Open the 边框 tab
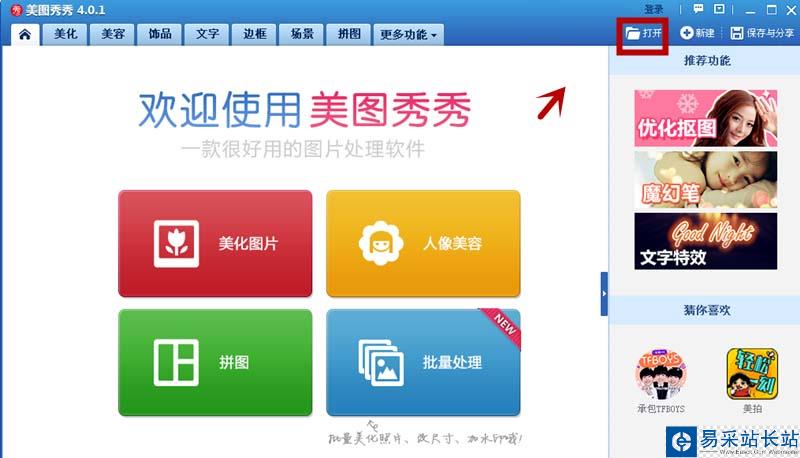The width and height of the screenshot is (800, 458). (x=255, y=34)
